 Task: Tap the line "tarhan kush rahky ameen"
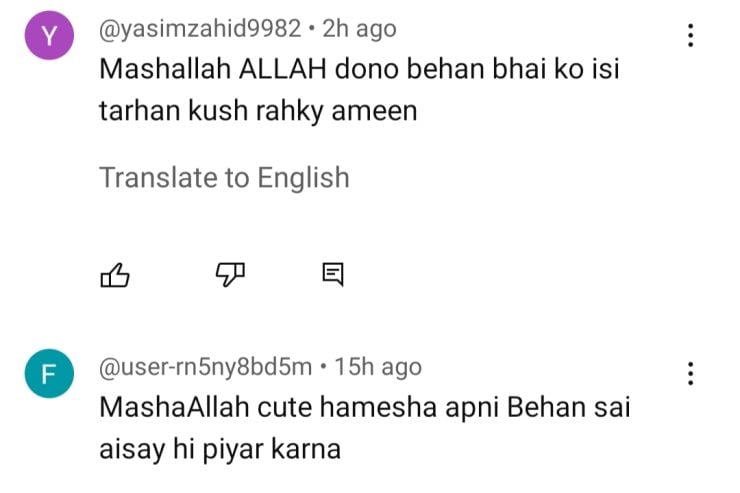pos(257,111)
